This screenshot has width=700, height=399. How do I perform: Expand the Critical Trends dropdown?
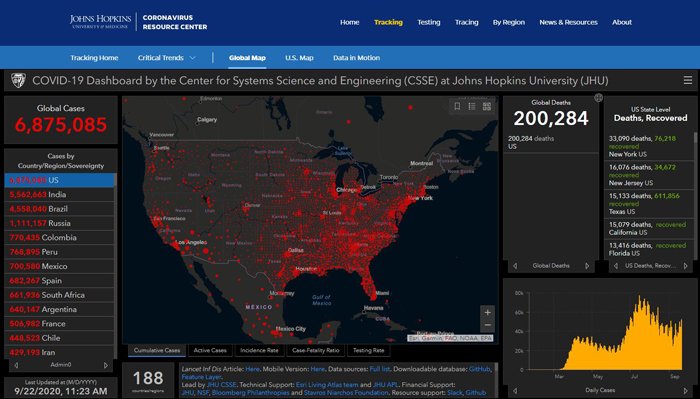(167, 58)
